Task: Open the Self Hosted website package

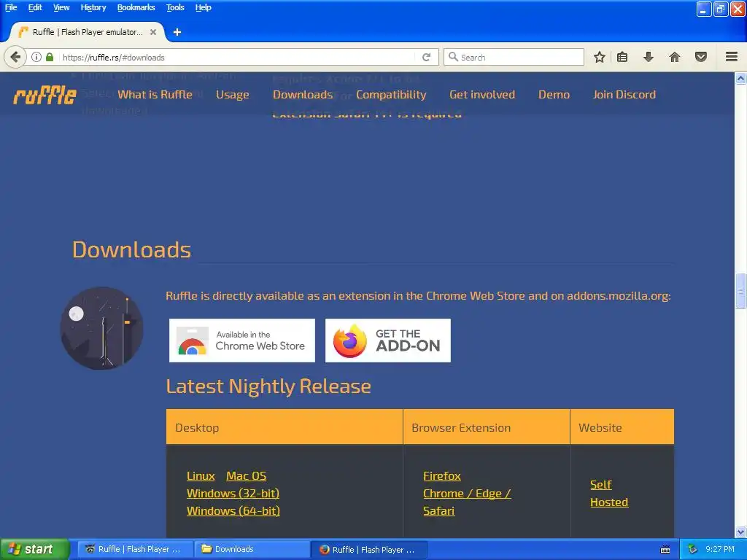Action: coord(609,494)
